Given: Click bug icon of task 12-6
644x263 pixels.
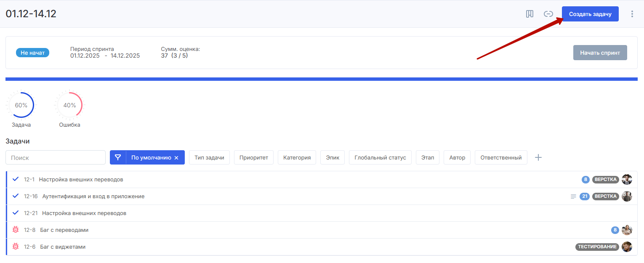Looking at the screenshot, I should pos(16,247).
